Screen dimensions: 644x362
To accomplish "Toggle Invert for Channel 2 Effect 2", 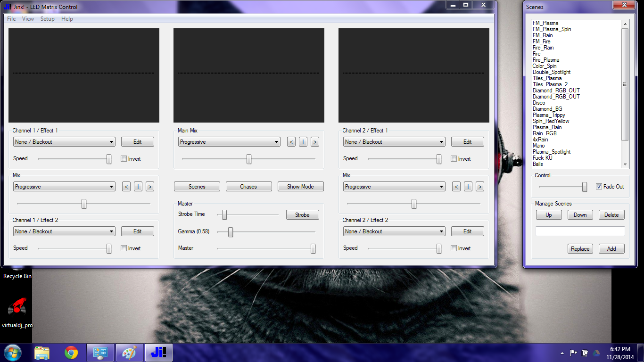I will point(454,248).
